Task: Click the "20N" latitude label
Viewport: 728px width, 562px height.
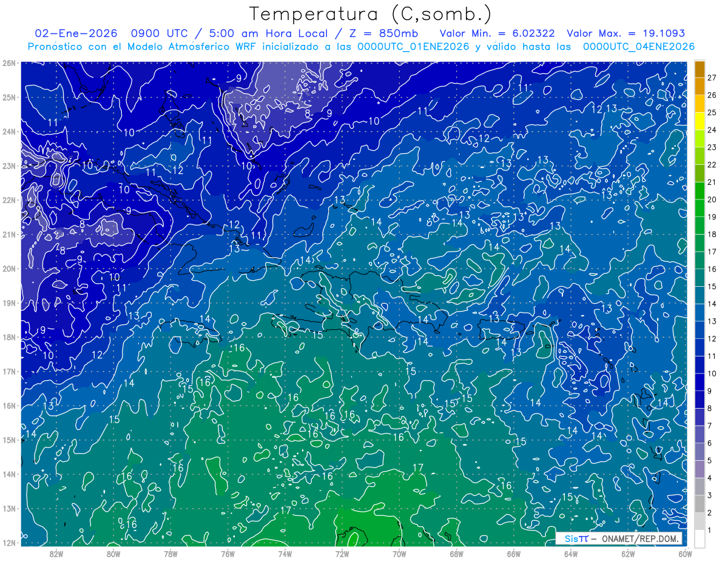Action: point(9,269)
